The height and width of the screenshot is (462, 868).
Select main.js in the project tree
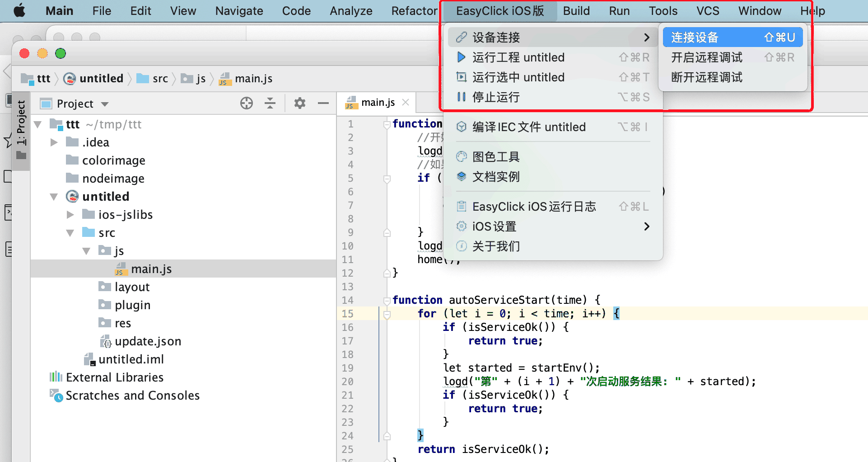pos(143,269)
